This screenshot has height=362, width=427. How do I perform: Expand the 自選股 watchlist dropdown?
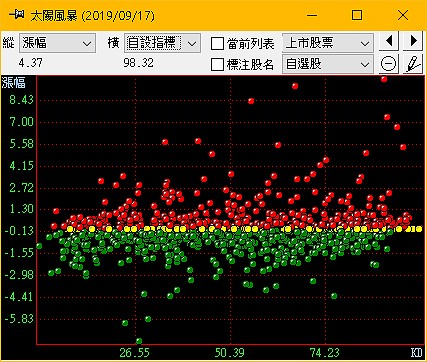328,64
